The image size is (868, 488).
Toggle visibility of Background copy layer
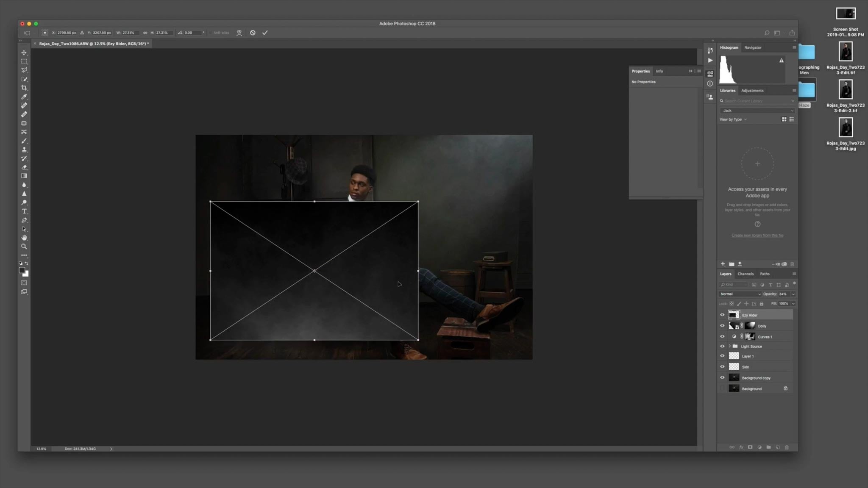pyautogui.click(x=723, y=377)
